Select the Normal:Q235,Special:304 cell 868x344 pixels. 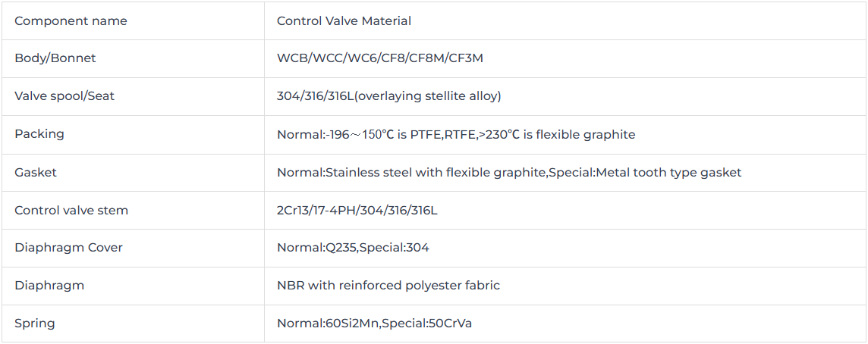[566, 248]
